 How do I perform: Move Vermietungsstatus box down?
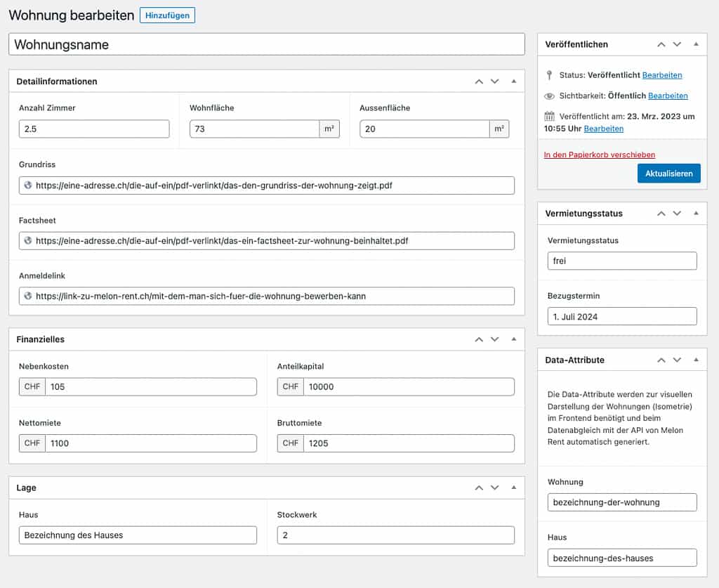coord(678,214)
